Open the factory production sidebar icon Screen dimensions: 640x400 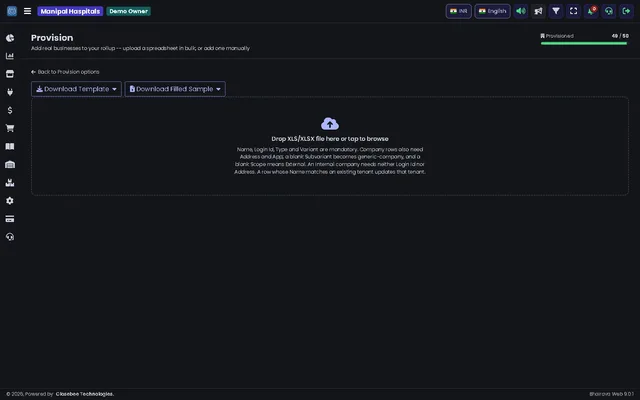coord(10,182)
